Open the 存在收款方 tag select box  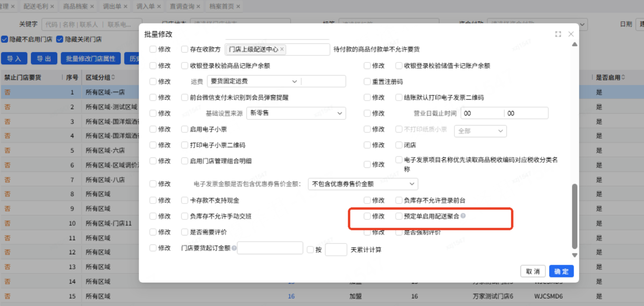[277, 49]
